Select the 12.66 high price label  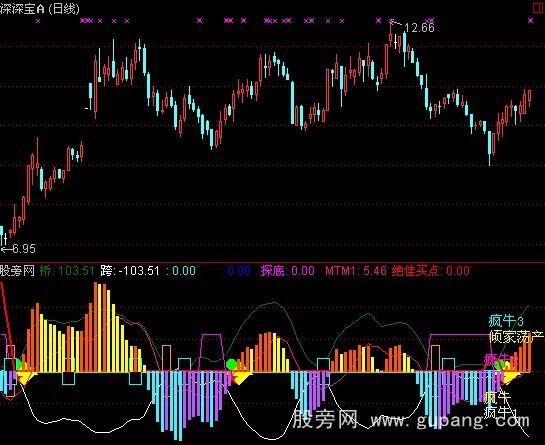coord(420,27)
